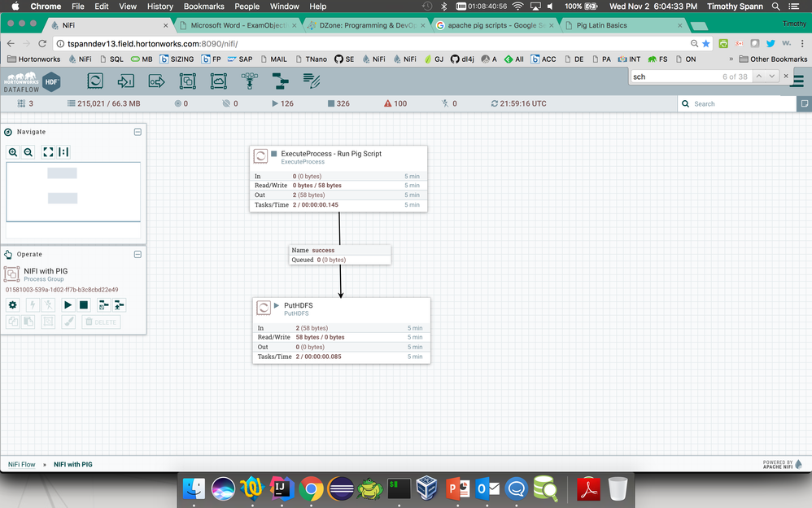The height and width of the screenshot is (508, 812).
Task: Open Hortonworks bookmark folder
Action: [x=34, y=59]
